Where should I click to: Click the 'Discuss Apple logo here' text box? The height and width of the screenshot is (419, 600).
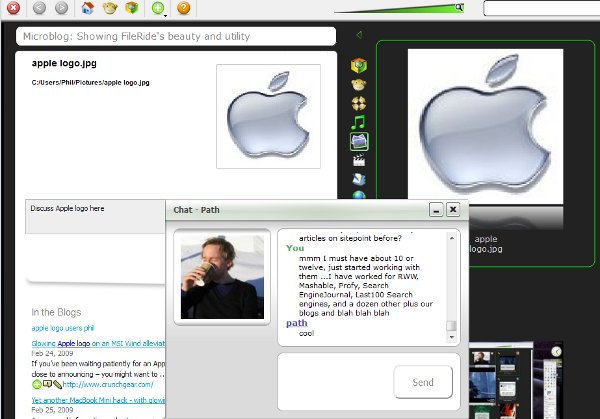(95, 217)
